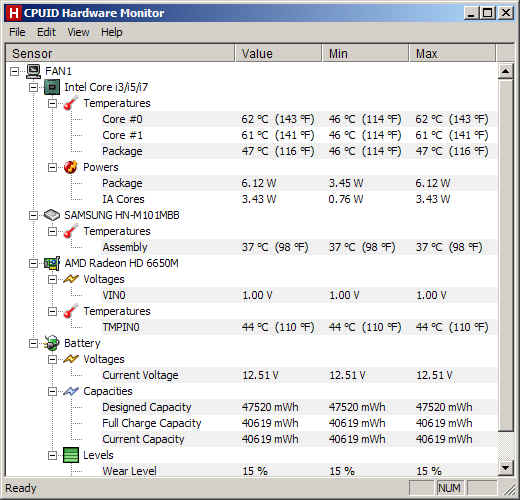
Task: Collapse the Levels group
Action: [52, 455]
